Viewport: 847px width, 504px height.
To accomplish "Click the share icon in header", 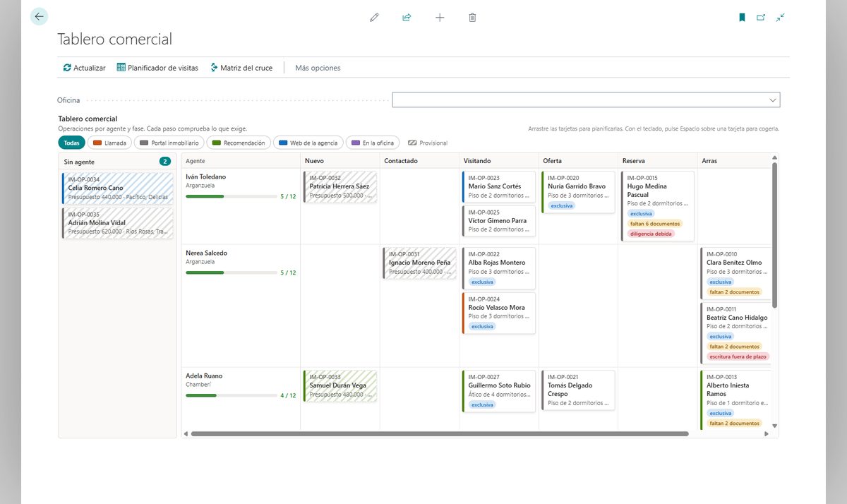I will [407, 17].
